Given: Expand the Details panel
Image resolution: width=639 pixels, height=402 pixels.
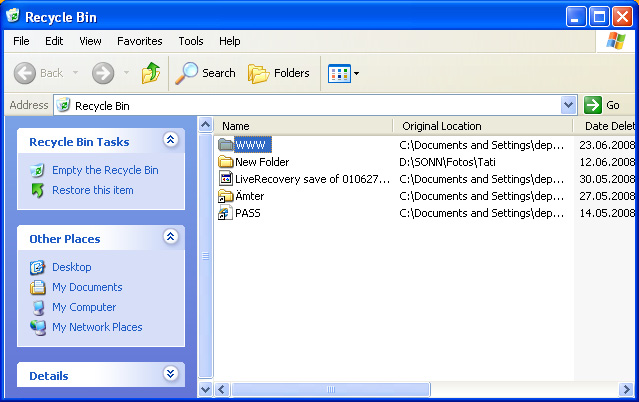Looking at the screenshot, I should tap(170, 374).
